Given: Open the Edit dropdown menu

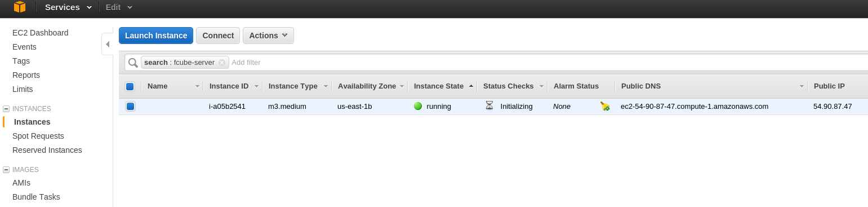Looking at the screenshot, I should coord(119,7).
